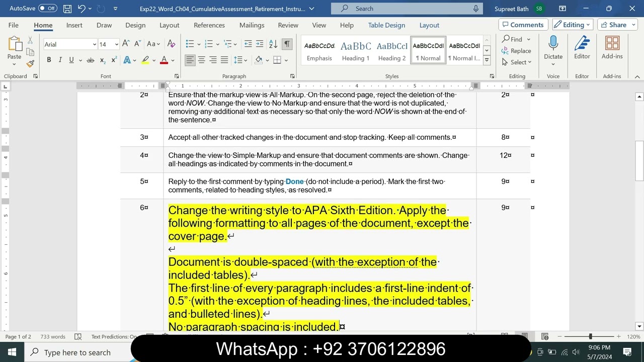
Task: Toggle Italic formatting
Action: (x=60, y=60)
